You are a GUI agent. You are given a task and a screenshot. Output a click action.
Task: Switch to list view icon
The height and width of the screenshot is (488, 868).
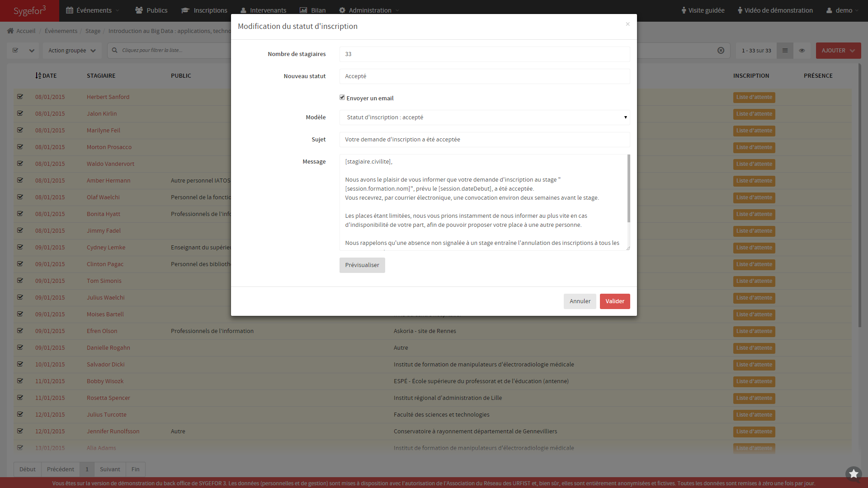pyautogui.click(x=785, y=51)
